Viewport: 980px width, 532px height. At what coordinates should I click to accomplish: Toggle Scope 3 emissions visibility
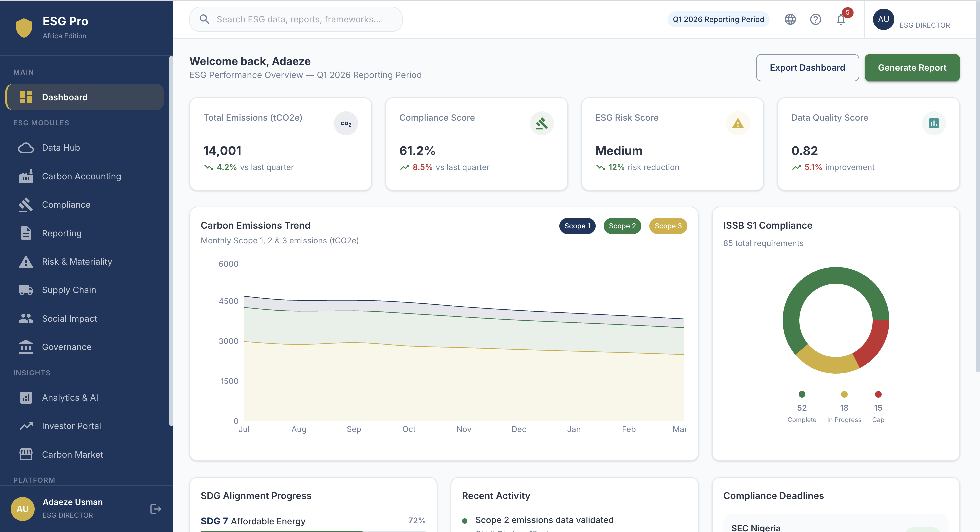coord(668,226)
